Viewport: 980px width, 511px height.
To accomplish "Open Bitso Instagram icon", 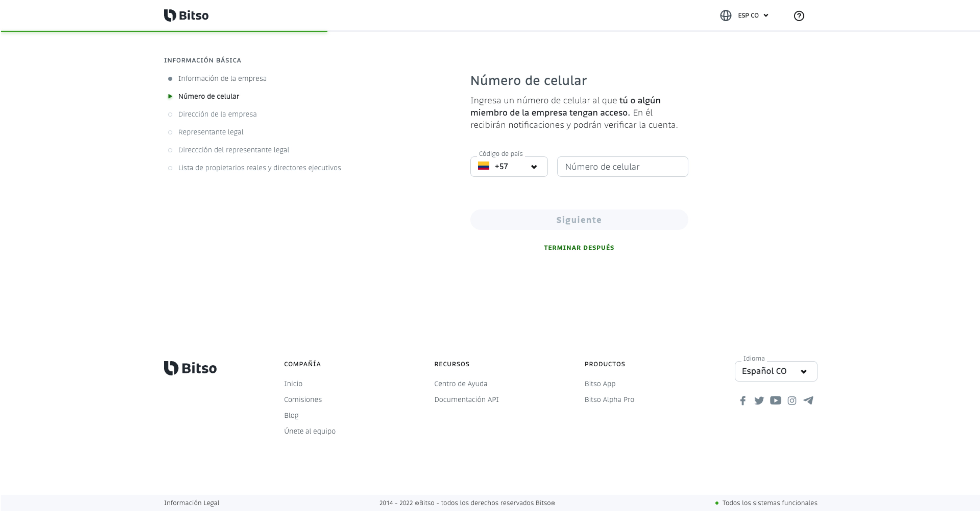I will click(x=792, y=401).
